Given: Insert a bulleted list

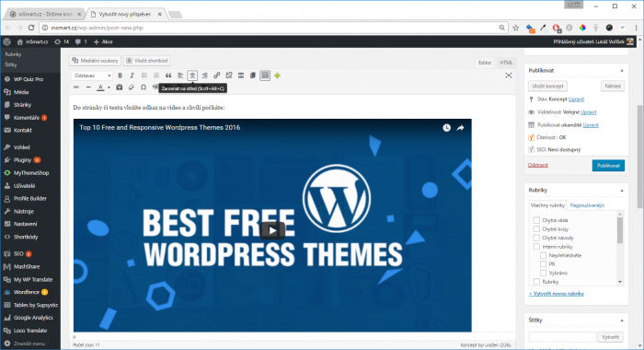Looking at the screenshot, I should coord(144,76).
